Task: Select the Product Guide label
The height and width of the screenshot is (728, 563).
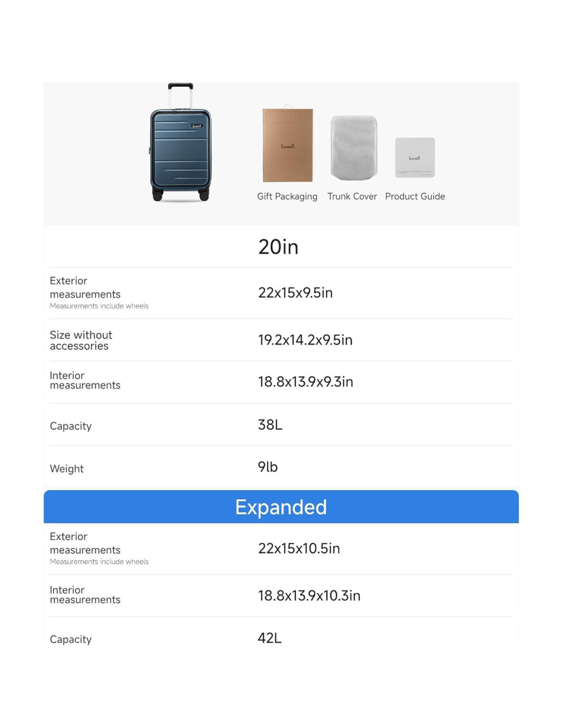Action: click(415, 197)
